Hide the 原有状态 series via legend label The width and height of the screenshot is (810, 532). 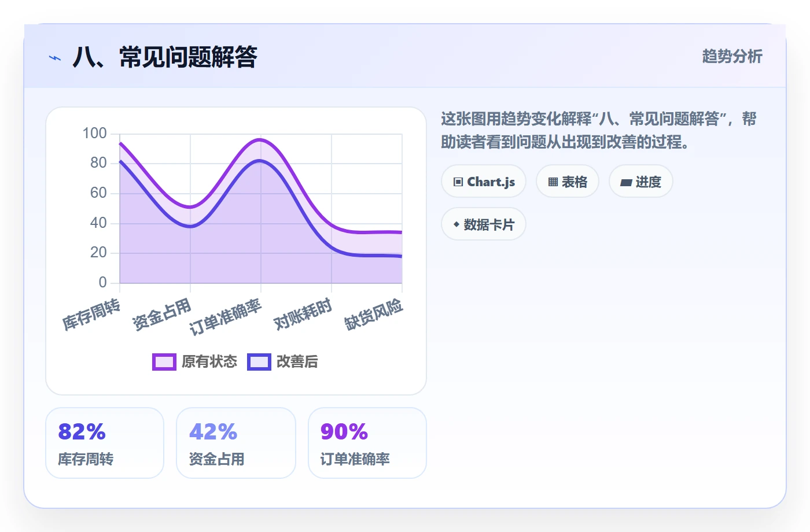tap(209, 362)
